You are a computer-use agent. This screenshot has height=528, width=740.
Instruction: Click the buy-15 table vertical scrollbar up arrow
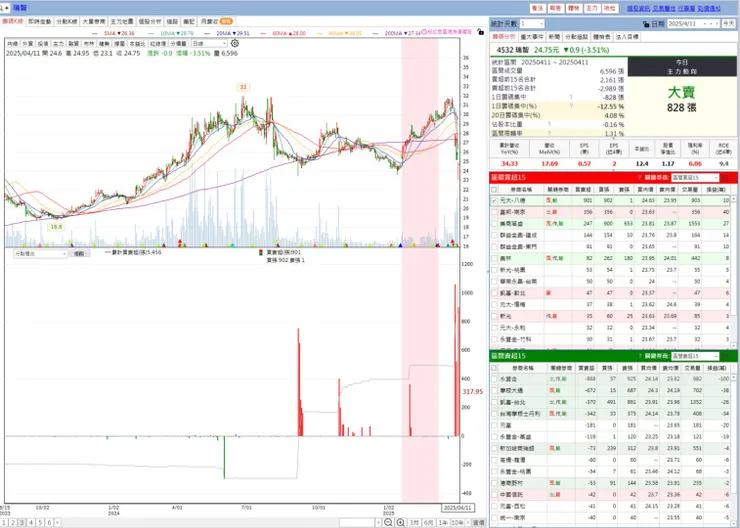[734, 200]
